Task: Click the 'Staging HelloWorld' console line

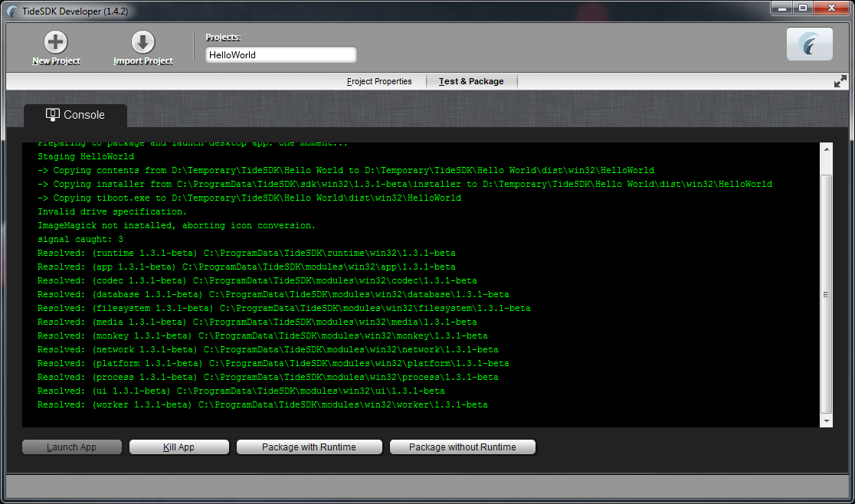Action: [x=86, y=157]
